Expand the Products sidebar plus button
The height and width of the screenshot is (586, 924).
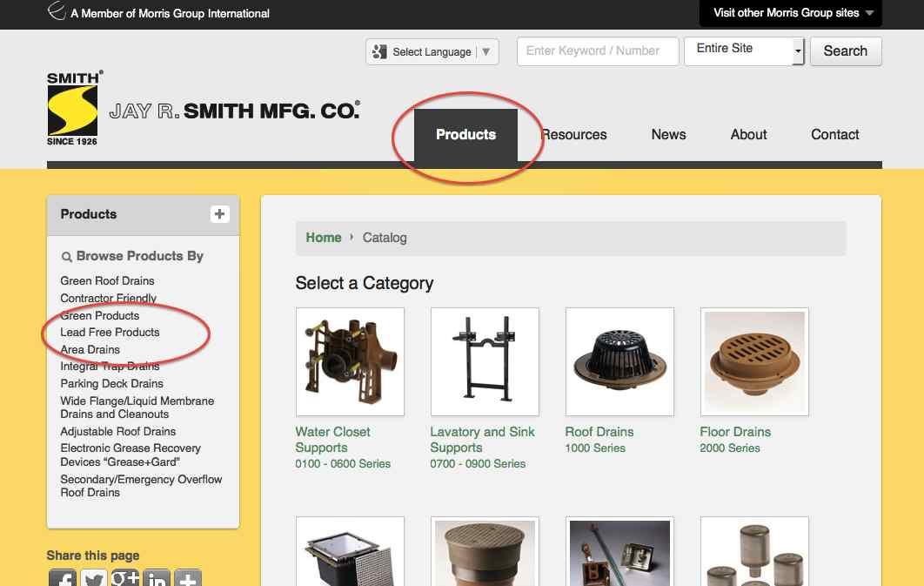point(219,214)
